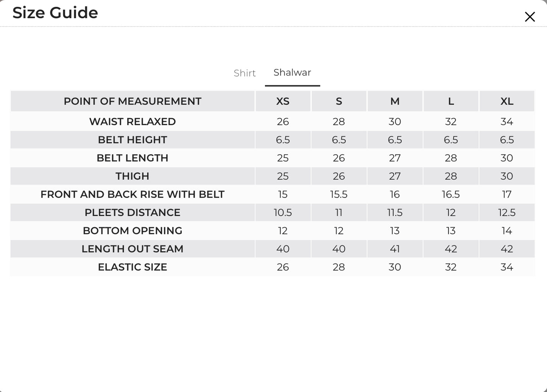
Task: Click the Point of Measurement header
Action: (x=132, y=101)
